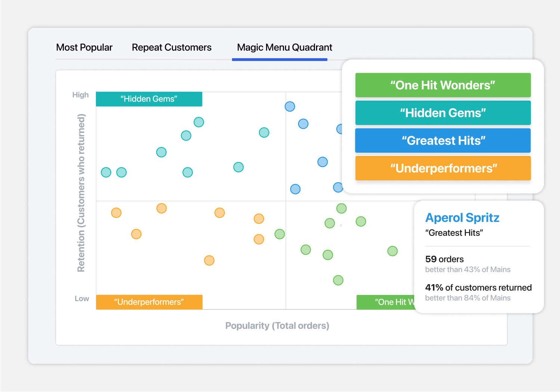Switch to the Most Popular tab
Image resolution: width=560 pixels, height=392 pixels.
(x=84, y=47)
